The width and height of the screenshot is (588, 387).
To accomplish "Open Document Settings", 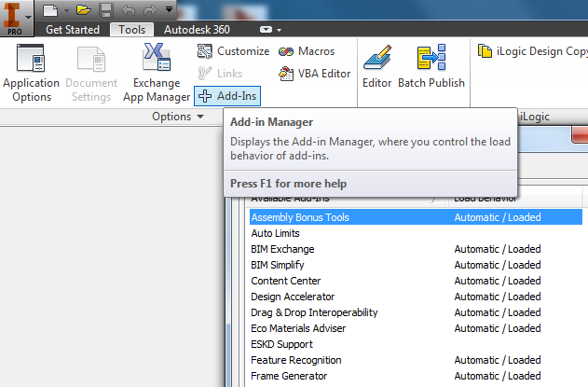I will (91, 73).
